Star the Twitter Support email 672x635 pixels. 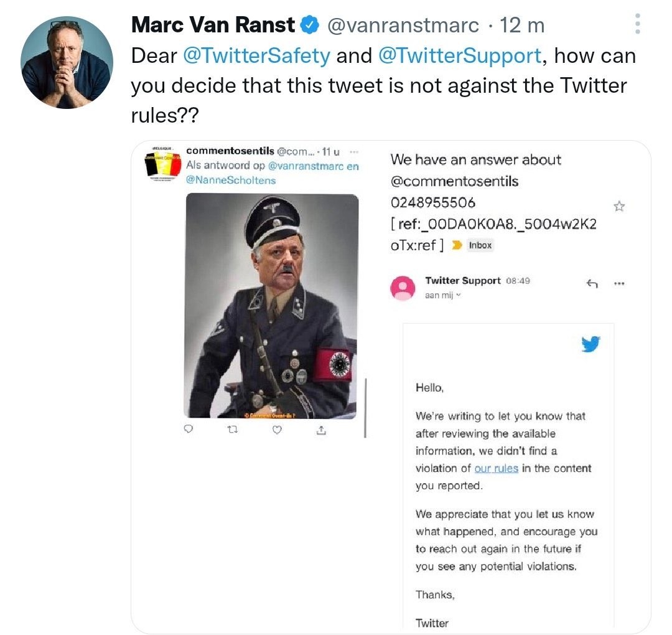[x=619, y=206]
